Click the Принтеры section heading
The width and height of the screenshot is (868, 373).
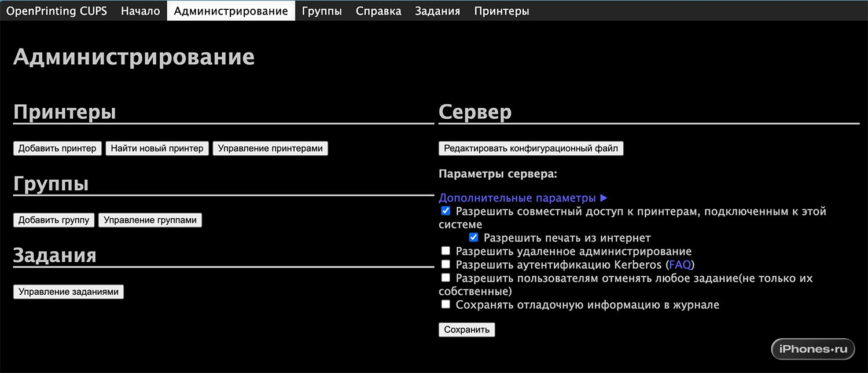coord(65,112)
